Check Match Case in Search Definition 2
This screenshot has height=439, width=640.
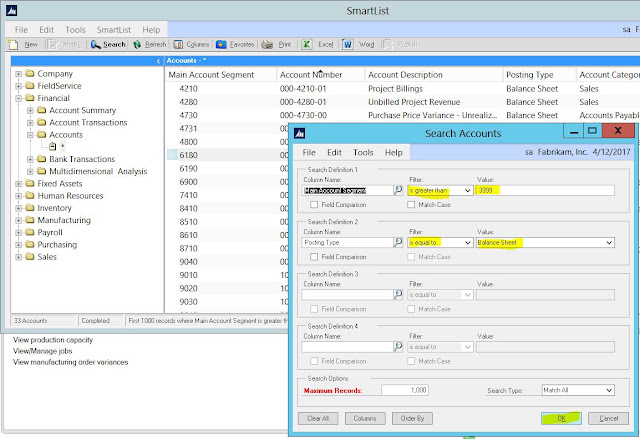(x=411, y=257)
